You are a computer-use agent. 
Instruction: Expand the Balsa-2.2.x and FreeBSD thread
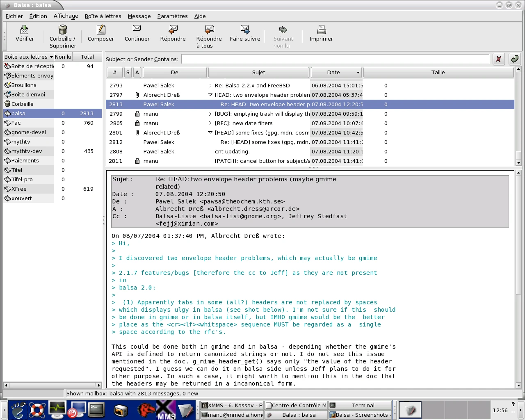[x=210, y=86]
